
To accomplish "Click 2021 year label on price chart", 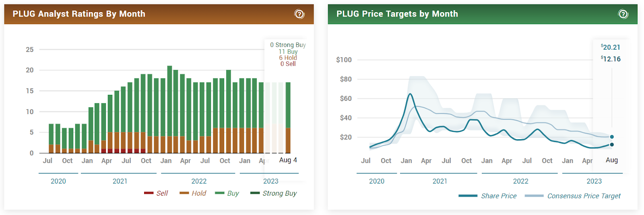I will [x=440, y=181].
